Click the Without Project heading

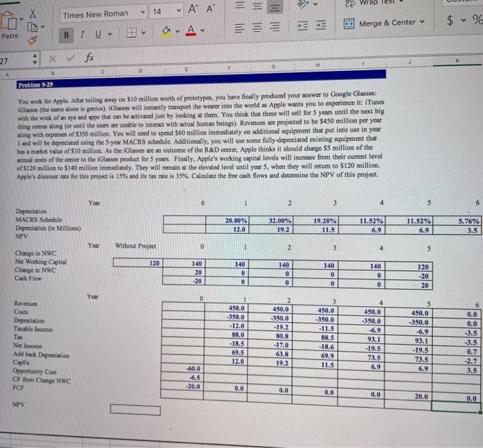[135, 246]
